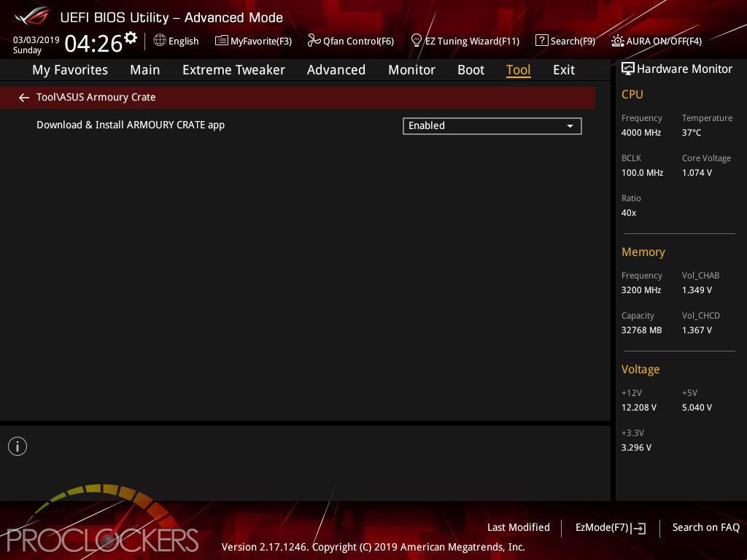Switch to EzMode(F7)
The image size is (747, 560).
602,527
